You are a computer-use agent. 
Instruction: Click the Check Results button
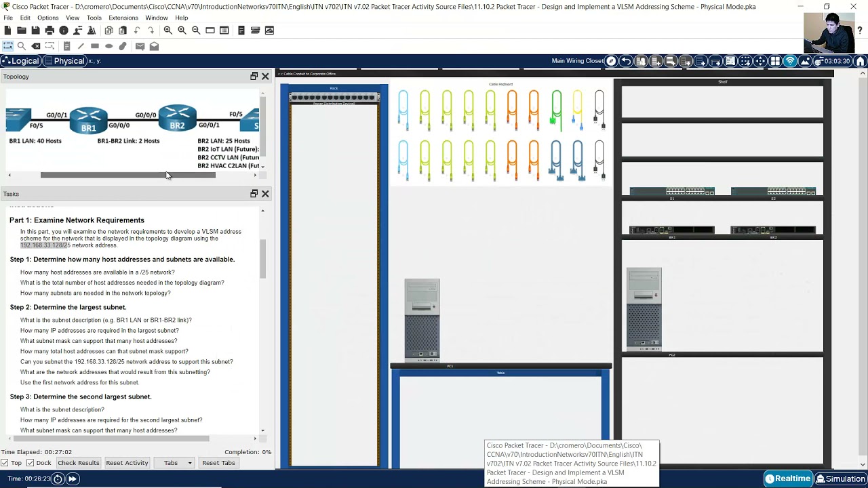tap(79, 463)
